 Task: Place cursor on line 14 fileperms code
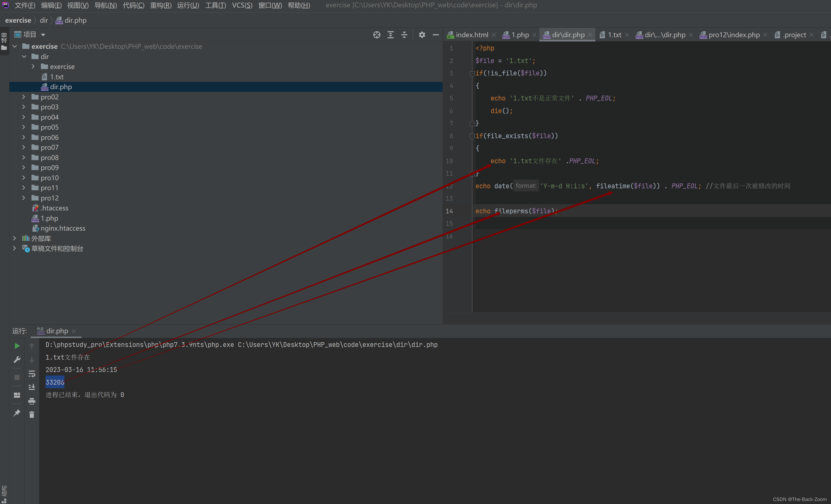517,211
